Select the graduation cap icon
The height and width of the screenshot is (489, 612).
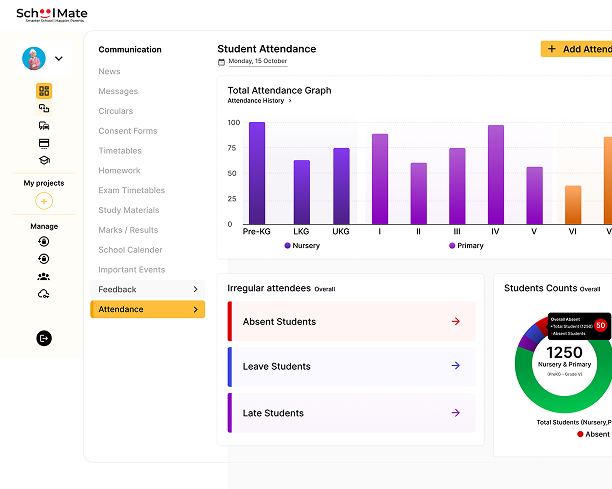click(44, 160)
